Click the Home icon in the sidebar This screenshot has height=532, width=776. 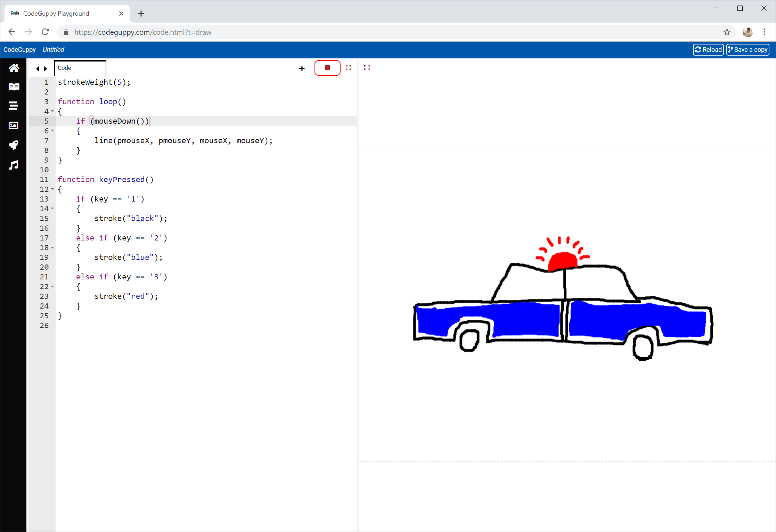pos(14,68)
